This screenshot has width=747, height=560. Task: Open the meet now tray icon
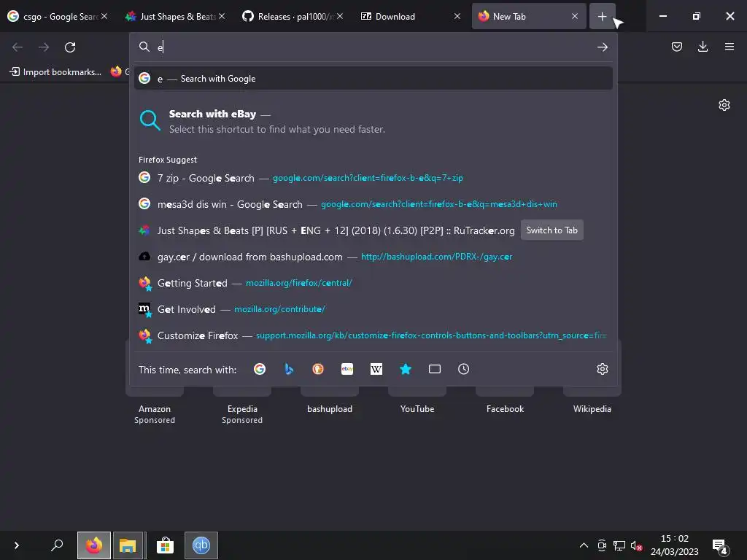pyautogui.click(x=602, y=545)
